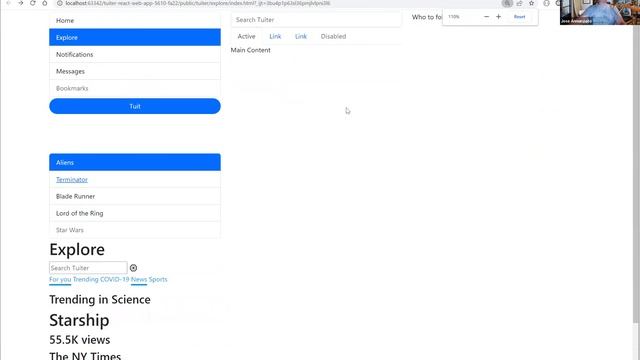Open the Trending link

[85, 280]
